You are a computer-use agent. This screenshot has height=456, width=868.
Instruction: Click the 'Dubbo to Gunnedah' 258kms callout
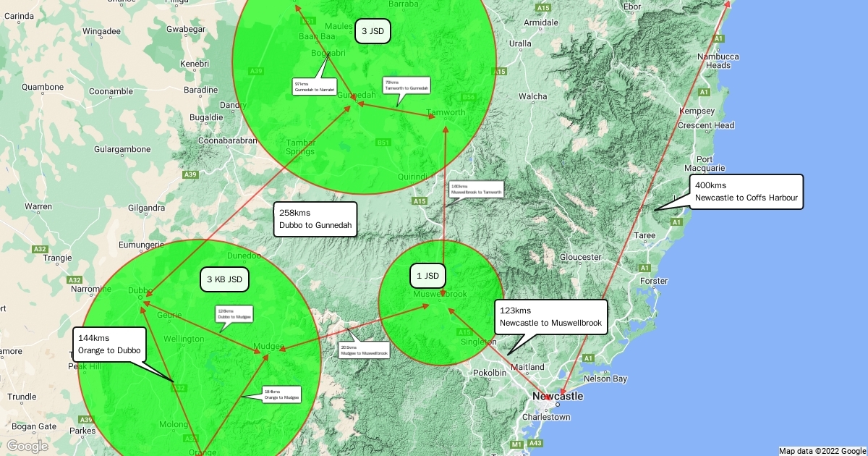(x=315, y=219)
